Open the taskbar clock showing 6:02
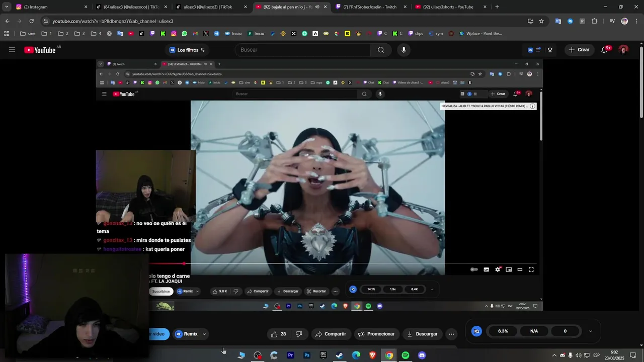The image size is (644, 362). coord(614,355)
